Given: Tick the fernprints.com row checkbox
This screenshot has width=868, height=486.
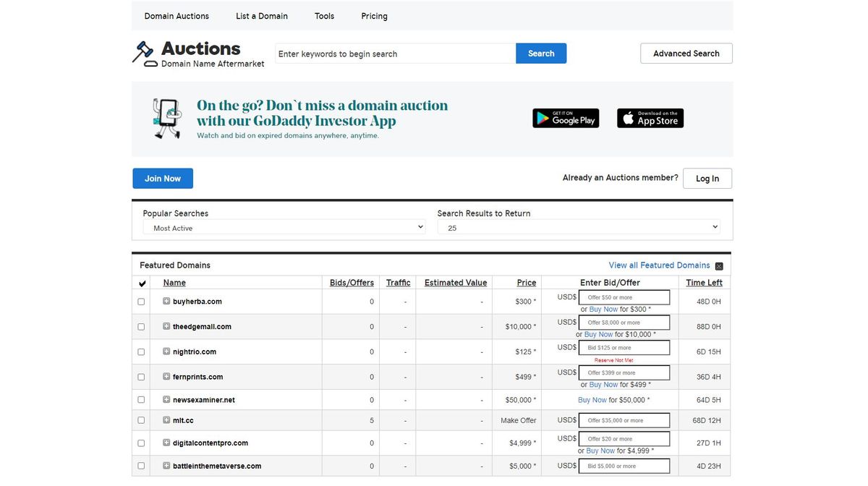Looking at the screenshot, I should [x=141, y=377].
